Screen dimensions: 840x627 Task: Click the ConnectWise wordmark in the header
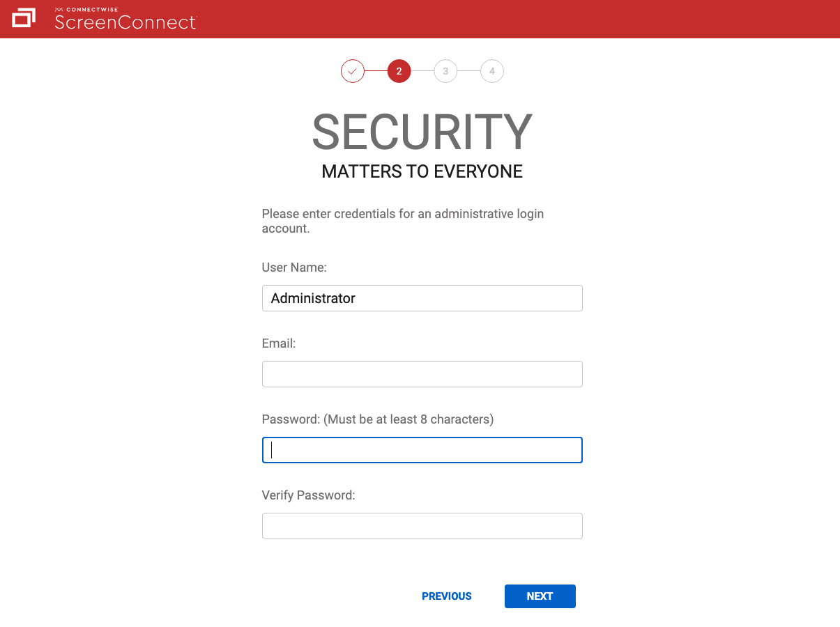86,9
